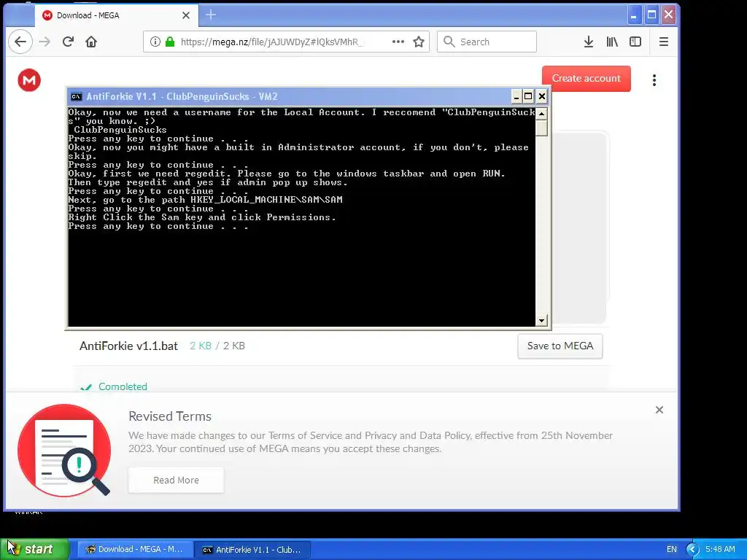Viewport: 747px width, 560px height.
Task: Click the AntiForkie v1.1.bat file name
Action: pos(128,346)
